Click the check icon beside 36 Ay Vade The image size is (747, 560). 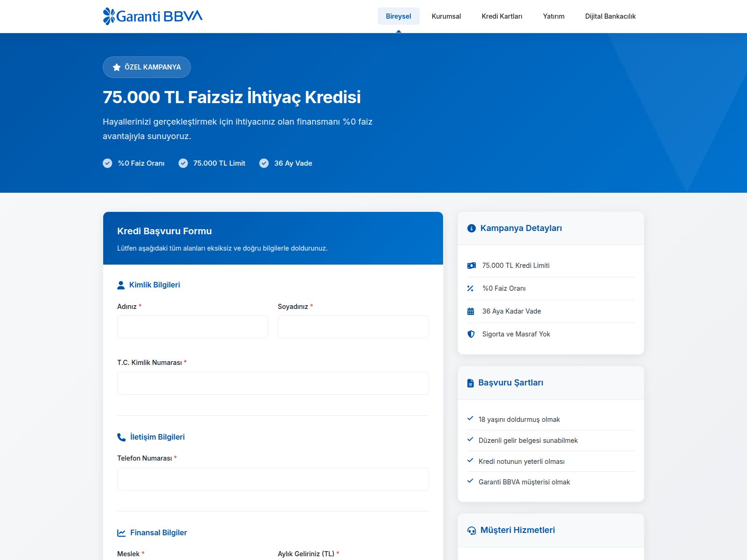click(x=264, y=163)
